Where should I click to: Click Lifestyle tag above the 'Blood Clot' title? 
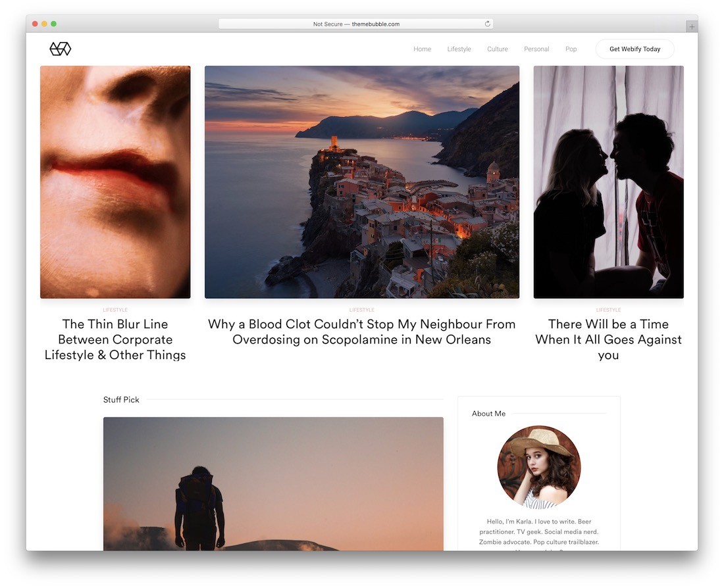(362, 310)
